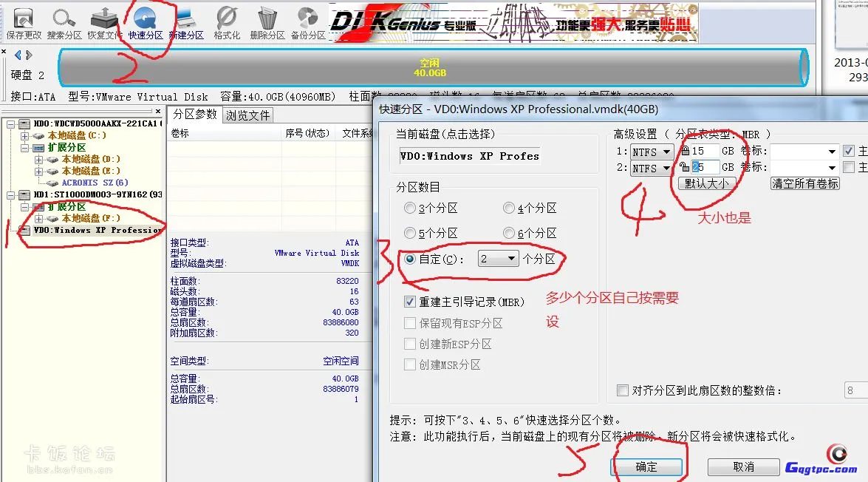
Task: Select the New Partition (新建分区) icon
Action: pos(185,22)
